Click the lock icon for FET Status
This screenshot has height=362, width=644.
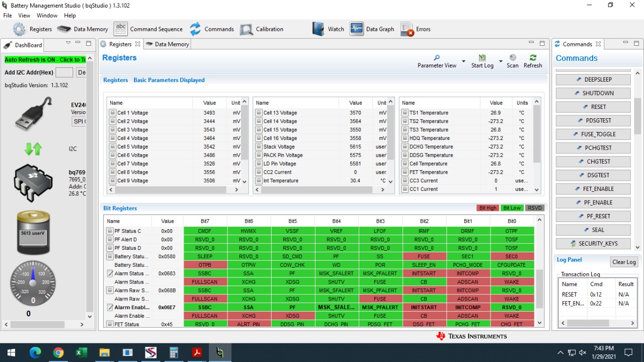[x=110, y=324]
